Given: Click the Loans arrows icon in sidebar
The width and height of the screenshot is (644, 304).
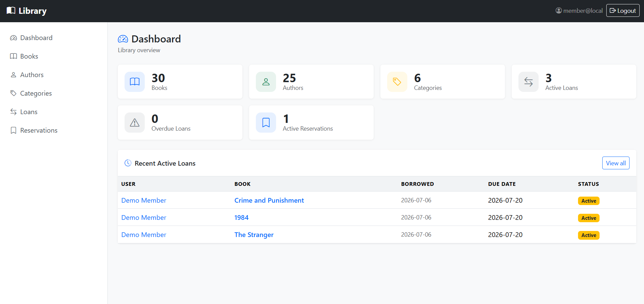Looking at the screenshot, I should pyautogui.click(x=13, y=112).
